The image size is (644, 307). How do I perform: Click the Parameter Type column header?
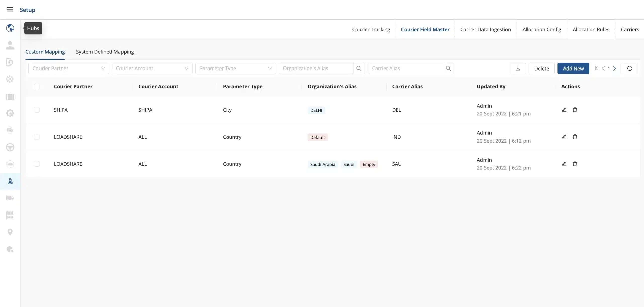(243, 86)
